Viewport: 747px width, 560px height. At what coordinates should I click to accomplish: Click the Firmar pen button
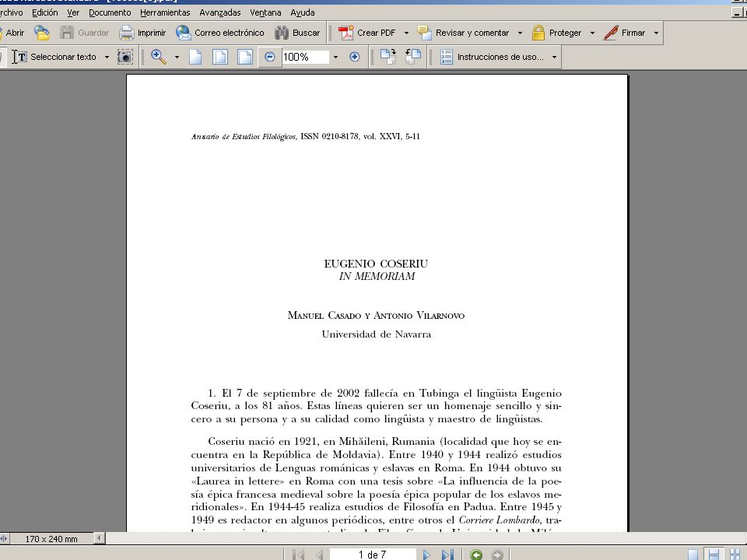[624, 33]
